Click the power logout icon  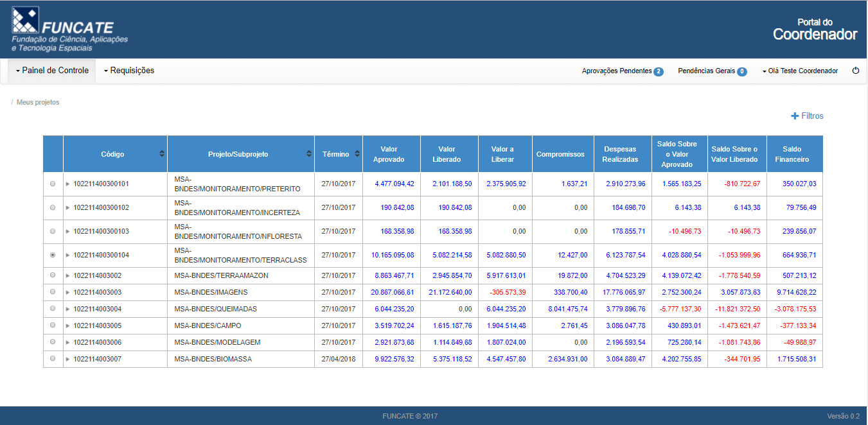coord(855,71)
